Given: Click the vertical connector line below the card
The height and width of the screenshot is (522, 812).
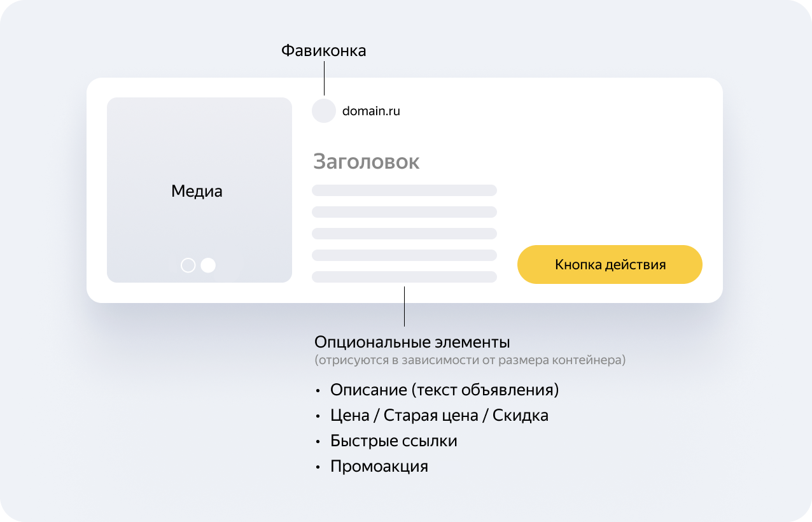Looking at the screenshot, I should 404,307.
